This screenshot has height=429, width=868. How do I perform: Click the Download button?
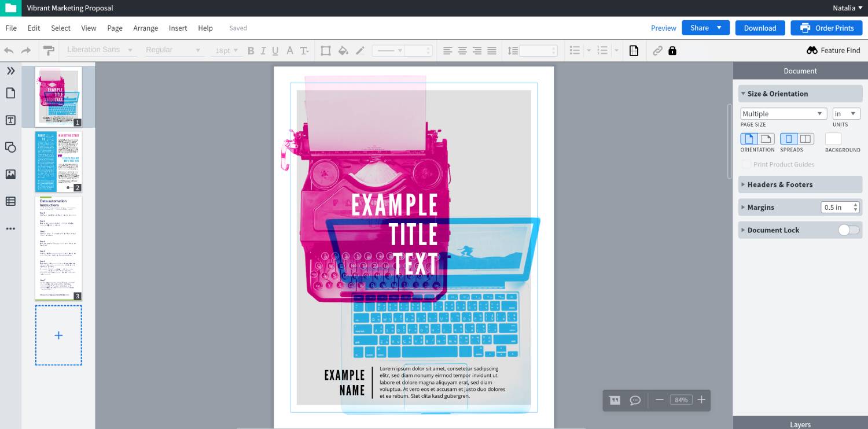click(x=760, y=28)
